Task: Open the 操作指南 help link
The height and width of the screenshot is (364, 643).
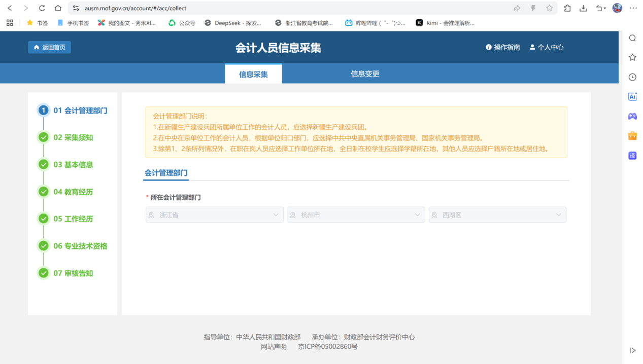Action: [x=502, y=47]
